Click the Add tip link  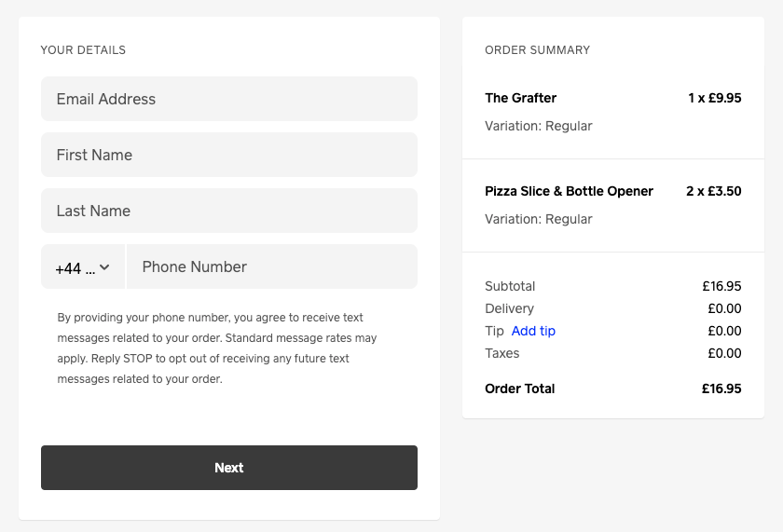pyautogui.click(x=533, y=331)
